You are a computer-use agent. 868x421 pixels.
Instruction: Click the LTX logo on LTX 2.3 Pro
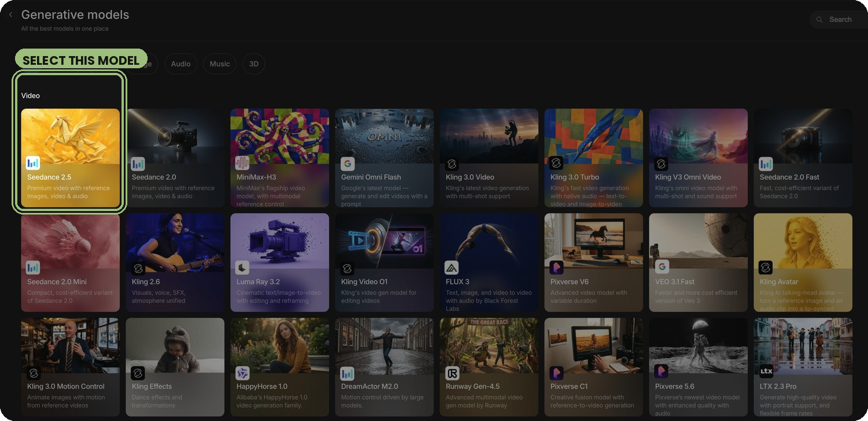pyautogui.click(x=766, y=371)
